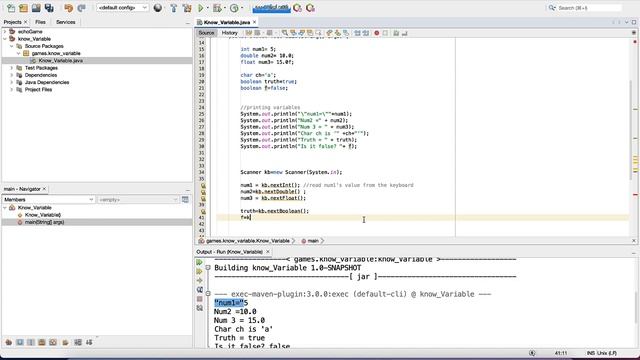
Task: Click the Redo toolbar icon
Action: tap(81, 8)
